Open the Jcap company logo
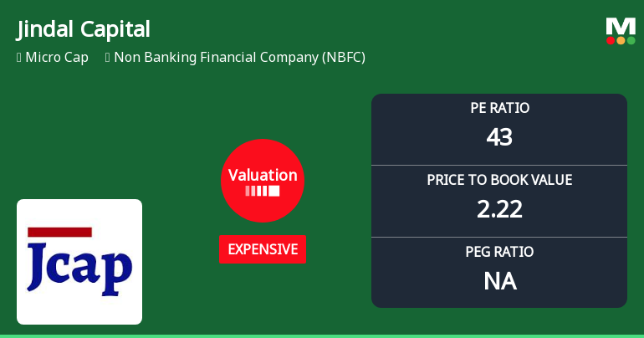Image resolution: width=644 pixels, height=338 pixels. coord(79,261)
